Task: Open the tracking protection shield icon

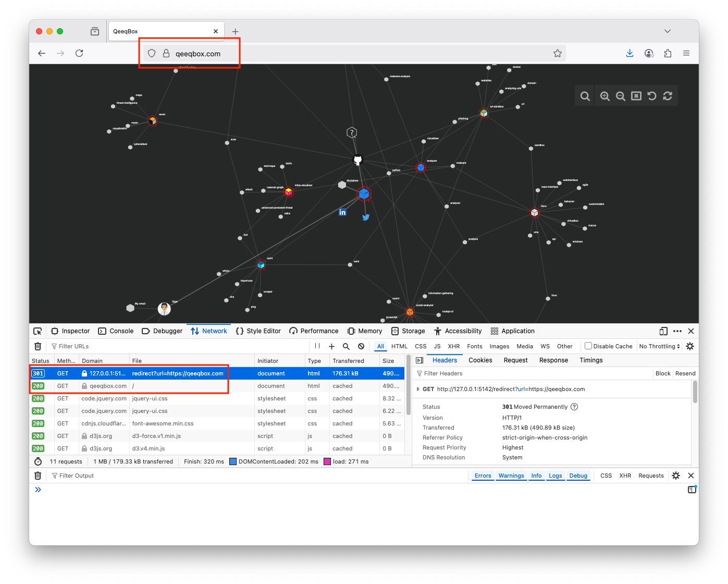Action: pyautogui.click(x=152, y=53)
